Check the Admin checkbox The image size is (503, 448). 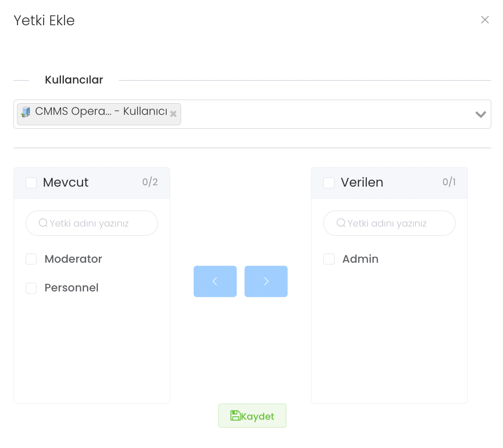(x=329, y=259)
